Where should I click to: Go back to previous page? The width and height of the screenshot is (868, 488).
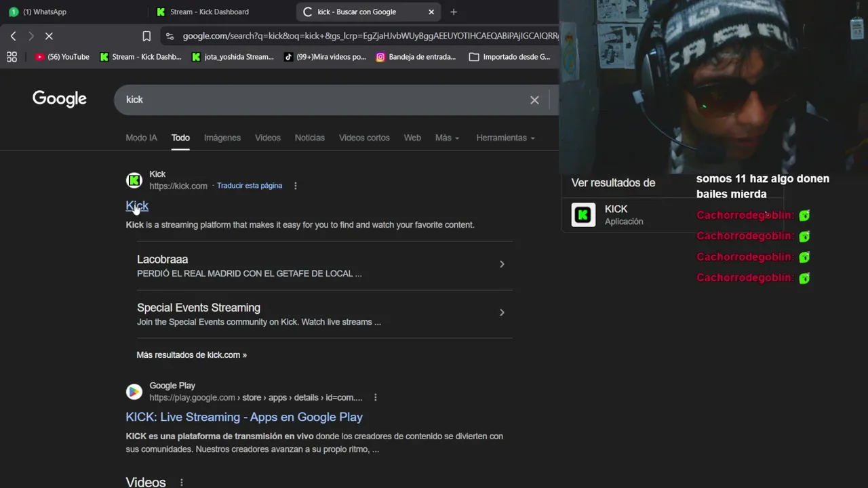(x=13, y=36)
